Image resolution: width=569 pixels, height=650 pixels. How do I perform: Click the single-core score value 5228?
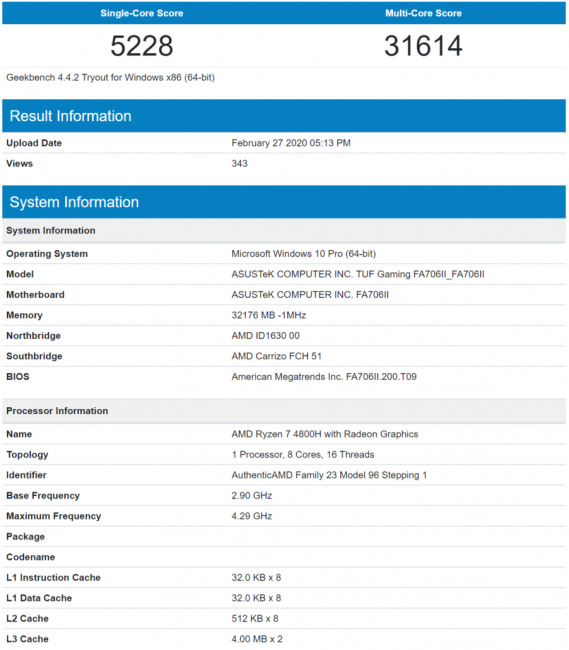tap(142, 46)
